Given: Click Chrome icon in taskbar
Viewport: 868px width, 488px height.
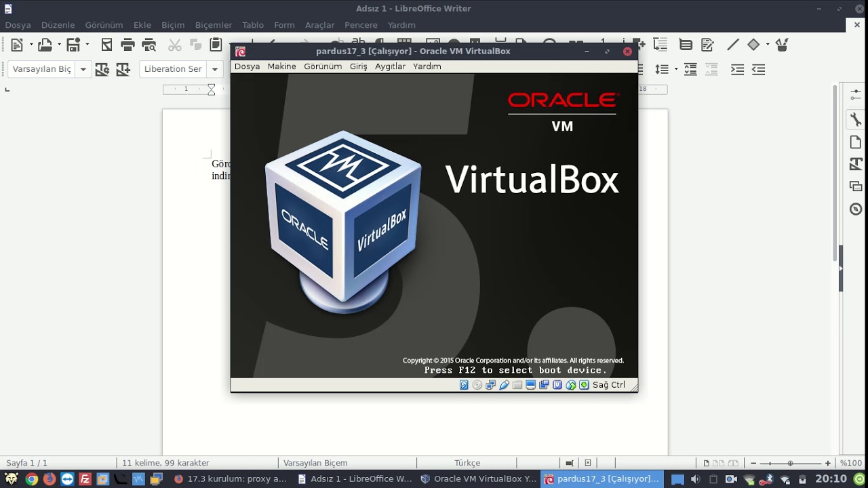Looking at the screenshot, I should 31,479.
